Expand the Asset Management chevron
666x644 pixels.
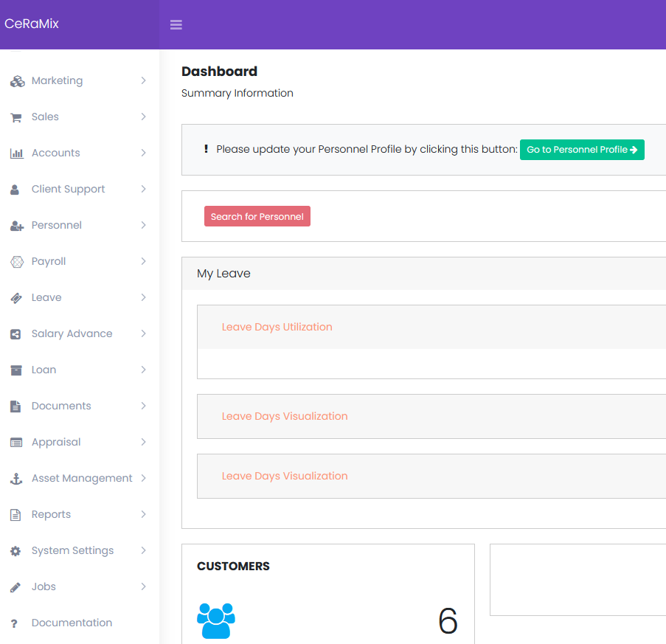144,478
